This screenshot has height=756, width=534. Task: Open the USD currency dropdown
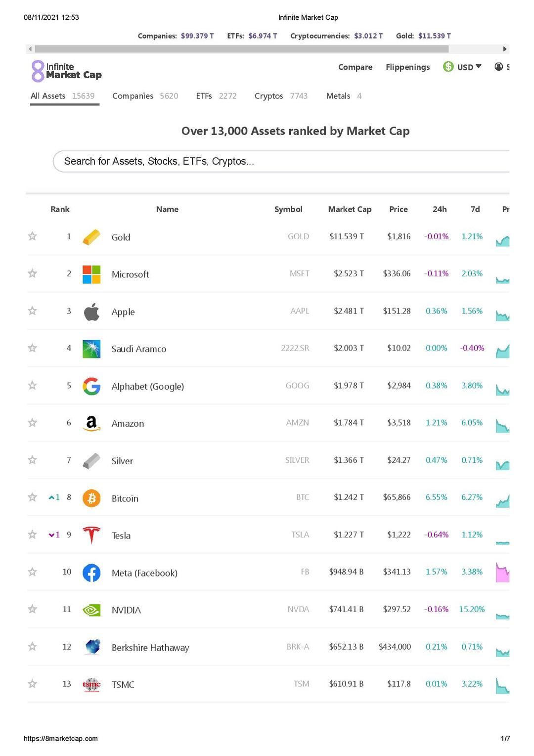click(463, 67)
